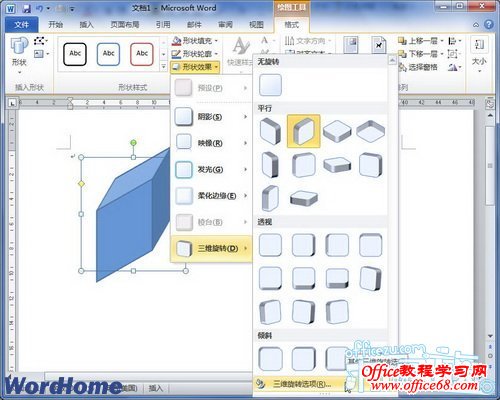Open 三维旋转(D) 3-D rotation submenu
Image resolution: width=500 pixels, height=400 pixels.
click(211, 248)
